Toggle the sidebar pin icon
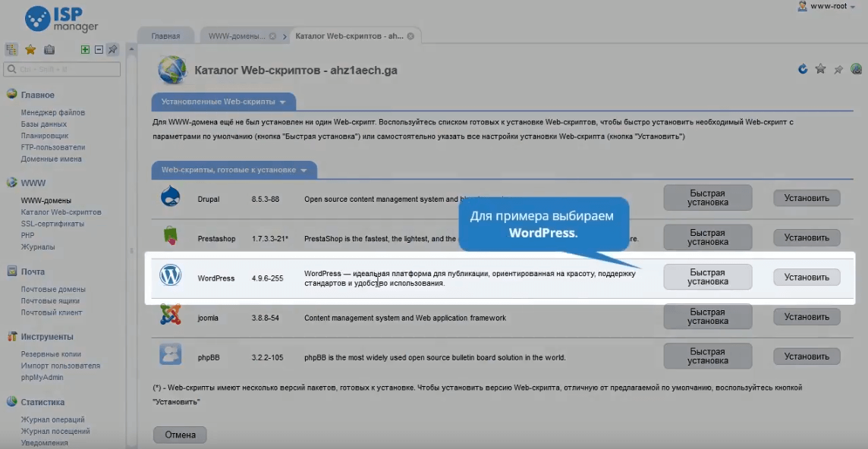Viewport: 868px width, 449px height. 112,49
